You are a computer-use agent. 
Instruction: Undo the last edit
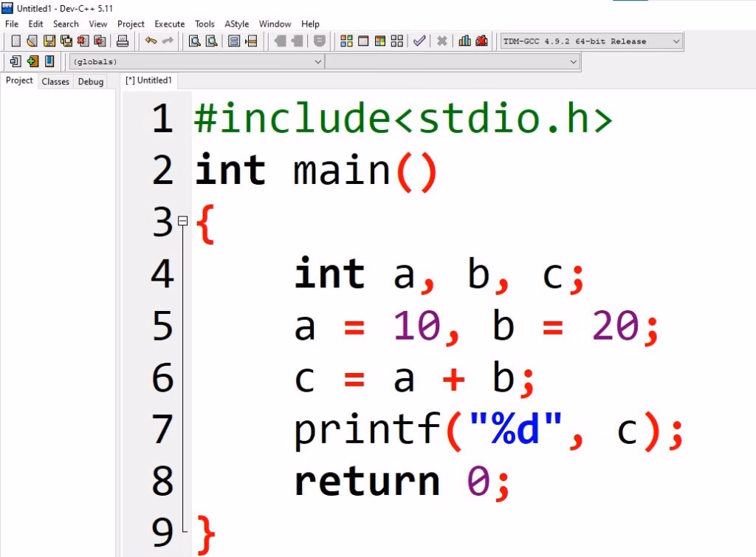click(151, 41)
